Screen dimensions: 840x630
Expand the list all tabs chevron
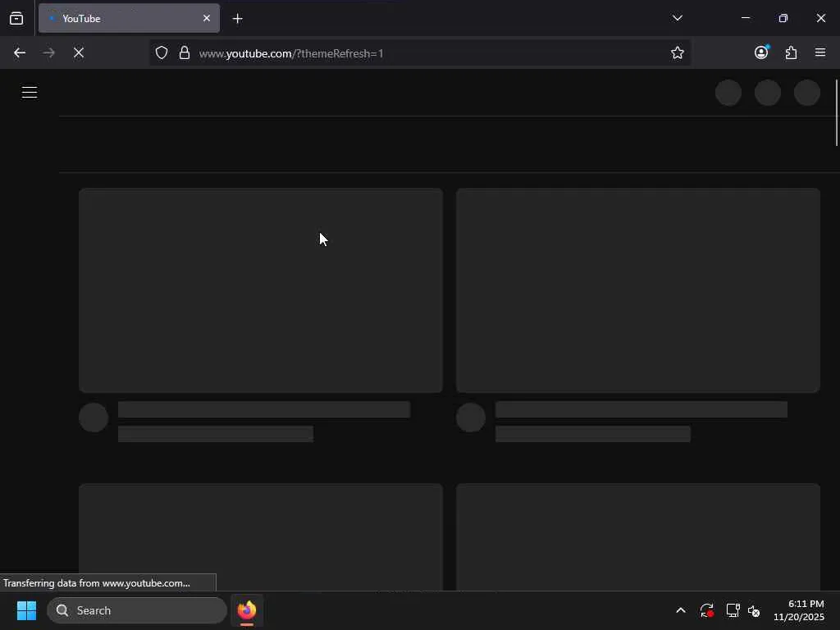click(677, 18)
